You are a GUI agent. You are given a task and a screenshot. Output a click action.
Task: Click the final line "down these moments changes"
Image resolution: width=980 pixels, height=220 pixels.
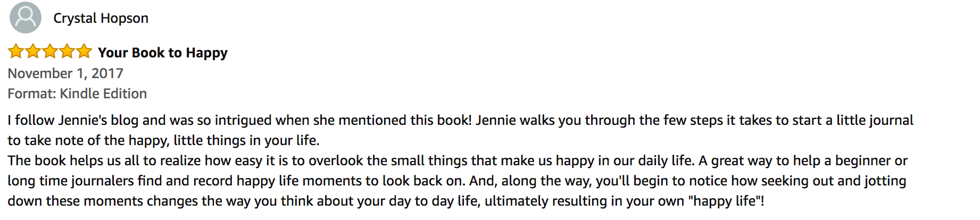386,201
